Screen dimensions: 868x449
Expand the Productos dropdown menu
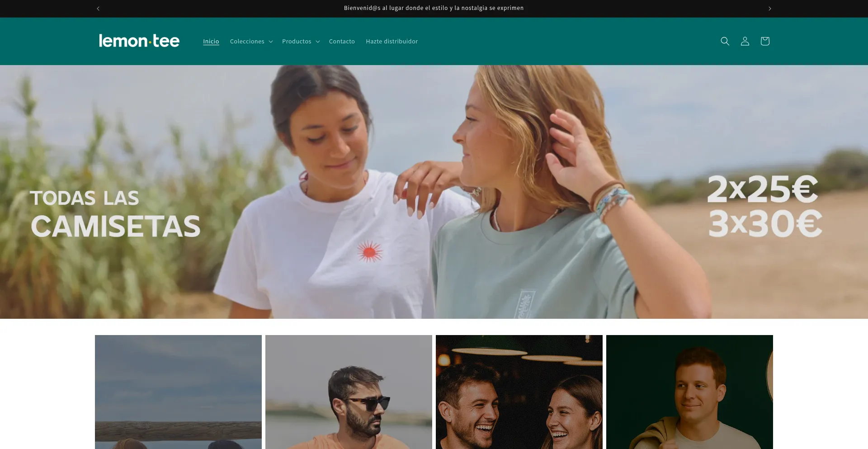[297, 41]
